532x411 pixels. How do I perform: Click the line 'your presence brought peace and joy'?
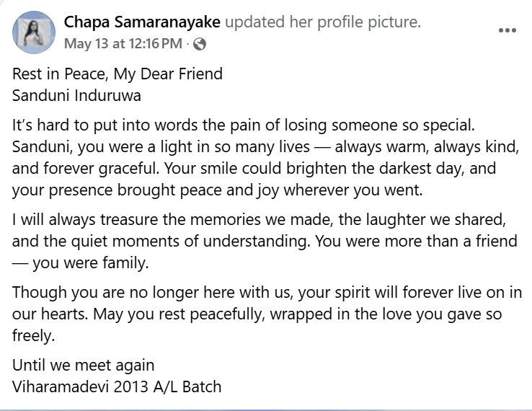[218, 190]
